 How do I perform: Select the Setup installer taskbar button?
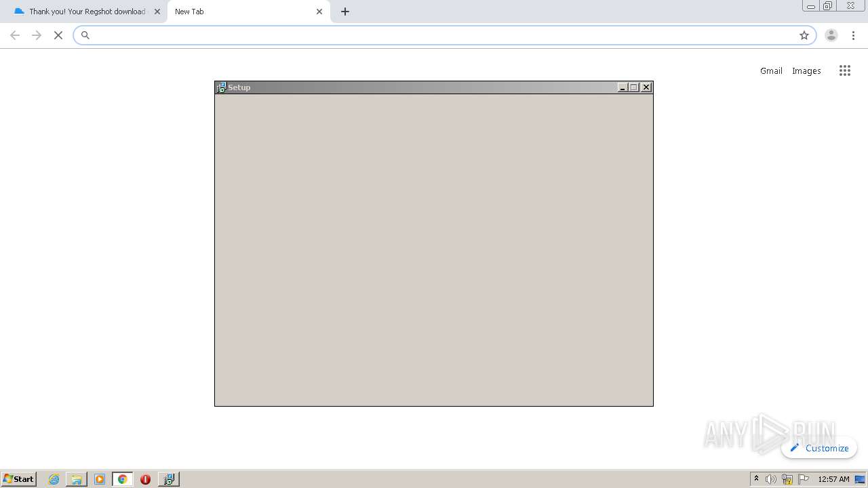point(169,479)
